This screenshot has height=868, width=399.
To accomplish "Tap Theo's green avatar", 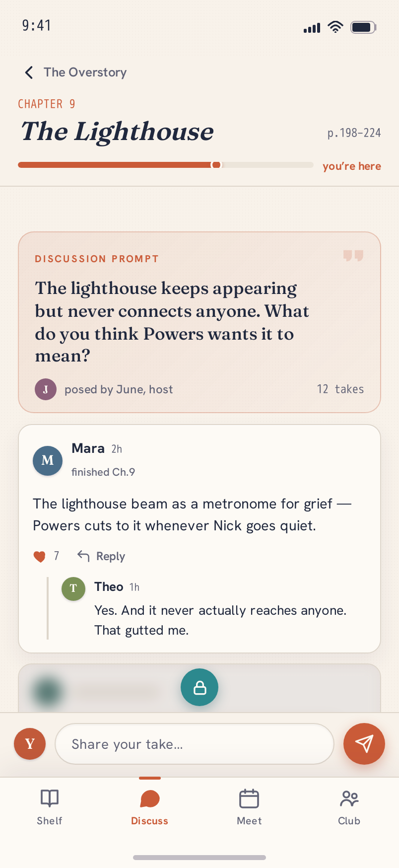I will [73, 588].
